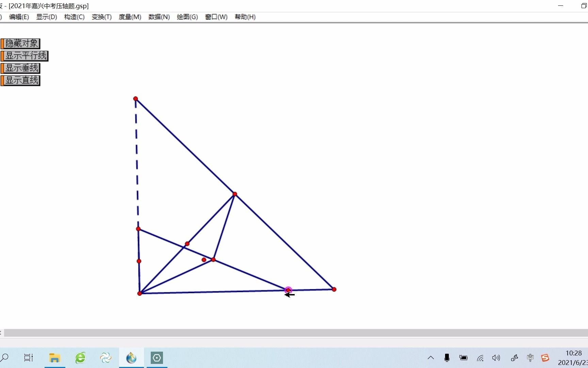Click the 显示垂线 action button

click(x=20, y=68)
